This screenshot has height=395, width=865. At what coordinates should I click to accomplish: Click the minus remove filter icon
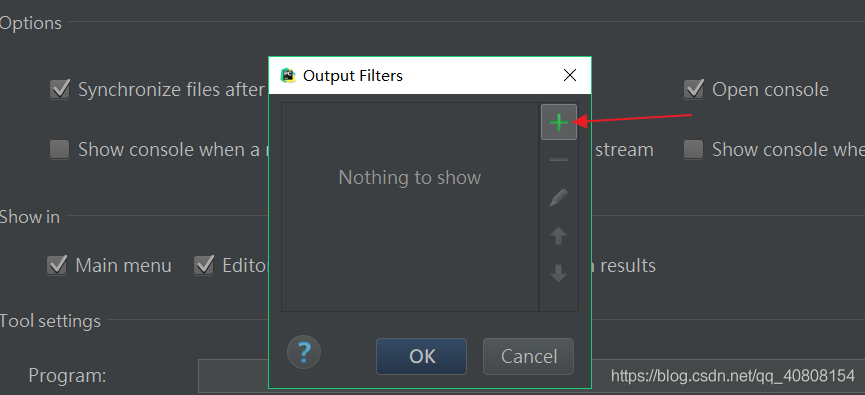coord(559,160)
